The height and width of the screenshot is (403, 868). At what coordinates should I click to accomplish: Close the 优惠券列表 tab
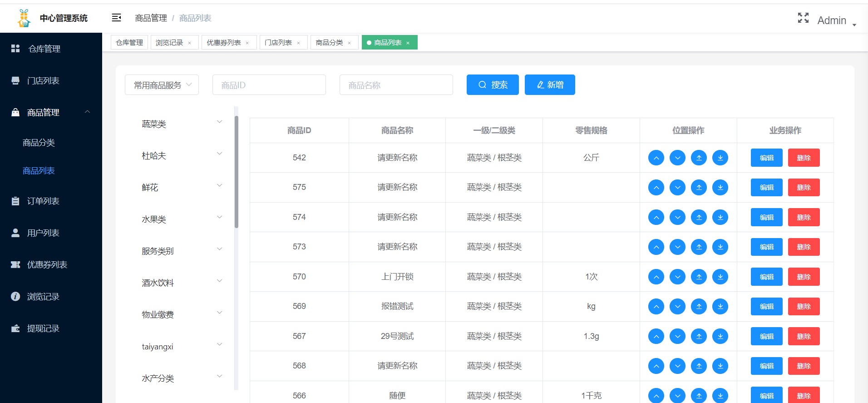(x=247, y=43)
